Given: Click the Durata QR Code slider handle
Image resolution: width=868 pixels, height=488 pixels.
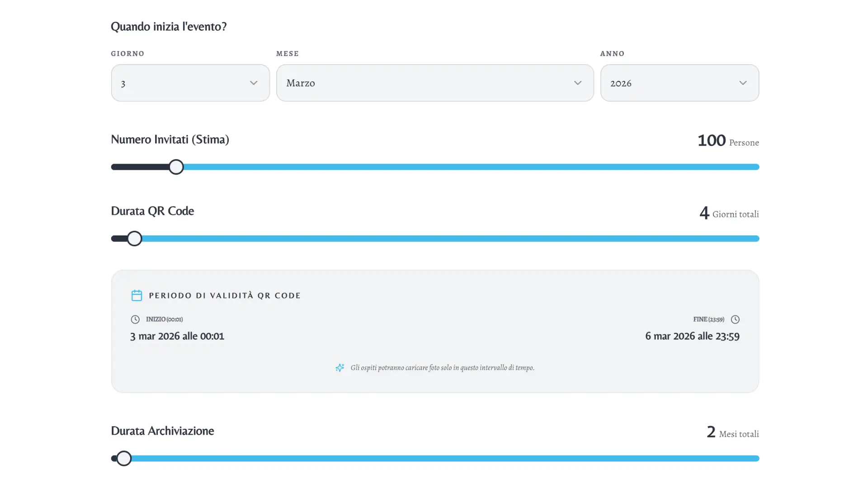Looking at the screenshot, I should (x=134, y=239).
